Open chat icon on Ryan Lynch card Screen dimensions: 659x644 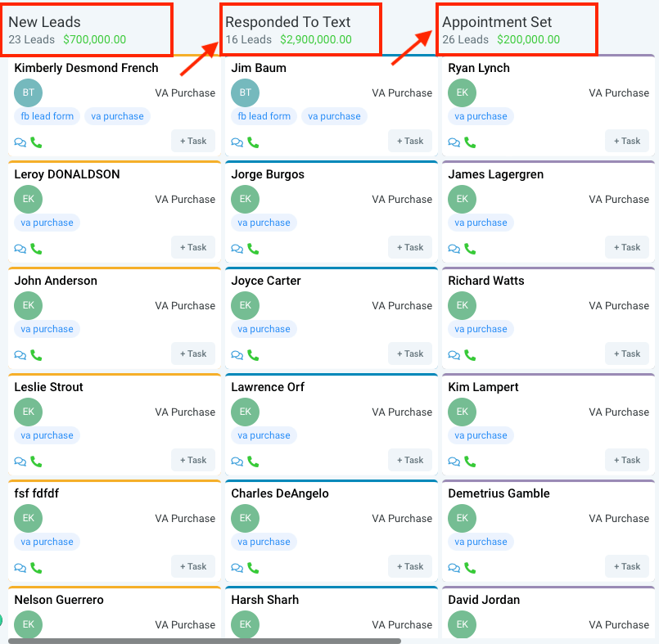(454, 142)
